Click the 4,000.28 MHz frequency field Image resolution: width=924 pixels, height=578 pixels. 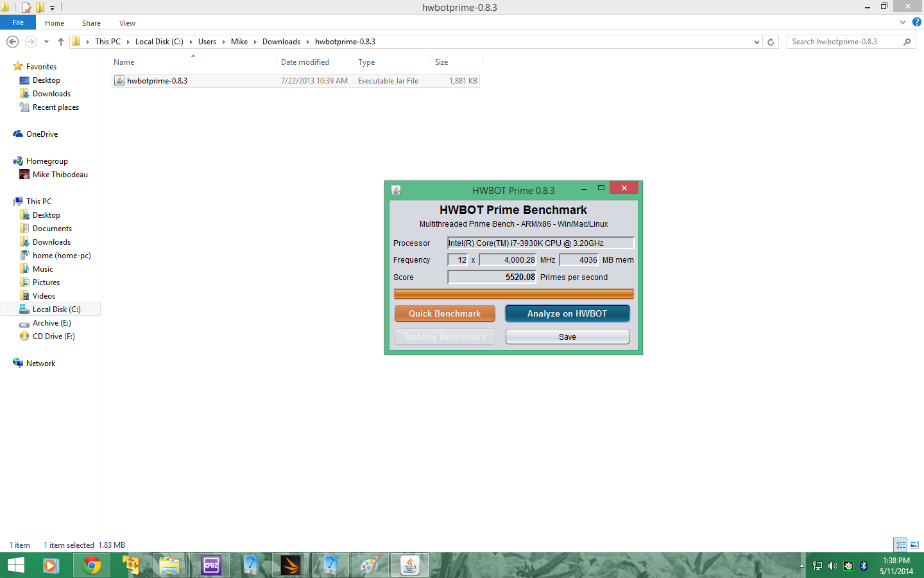tap(508, 260)
